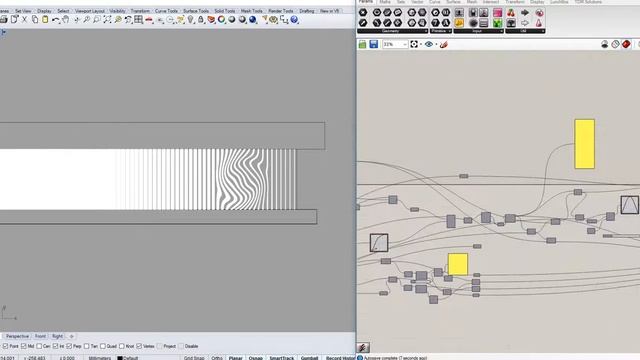Screen dimensions: 640x360
Task: Click the light bulb visibility icon
Action: click(191, 19)
